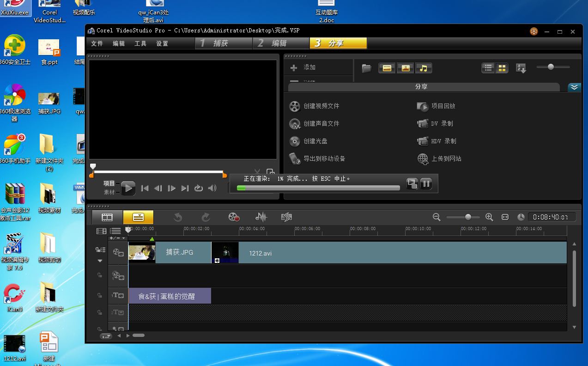Viewport: 588px width, 366px height.
Task: Show videos in library toggle
Action: click(387, 68)
